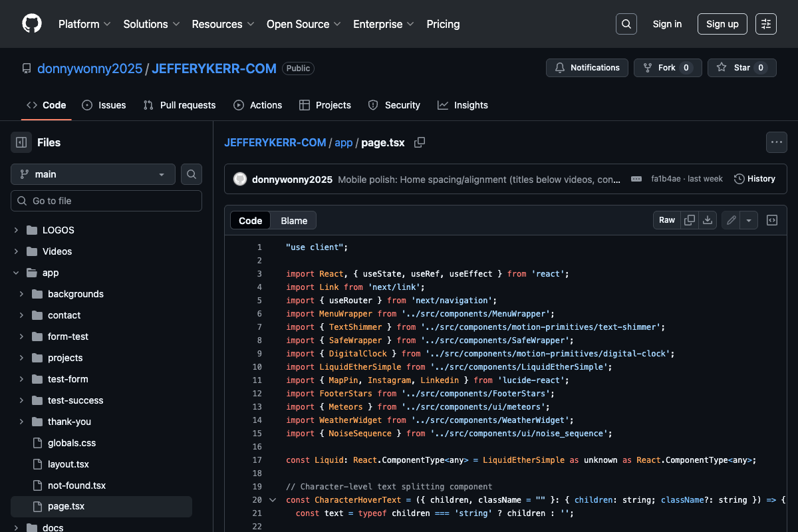Select the Code view toggle

coord(251,221)
